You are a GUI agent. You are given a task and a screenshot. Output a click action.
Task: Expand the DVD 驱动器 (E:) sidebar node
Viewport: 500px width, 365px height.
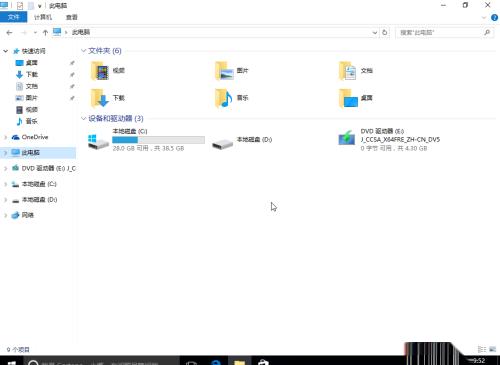6,168
